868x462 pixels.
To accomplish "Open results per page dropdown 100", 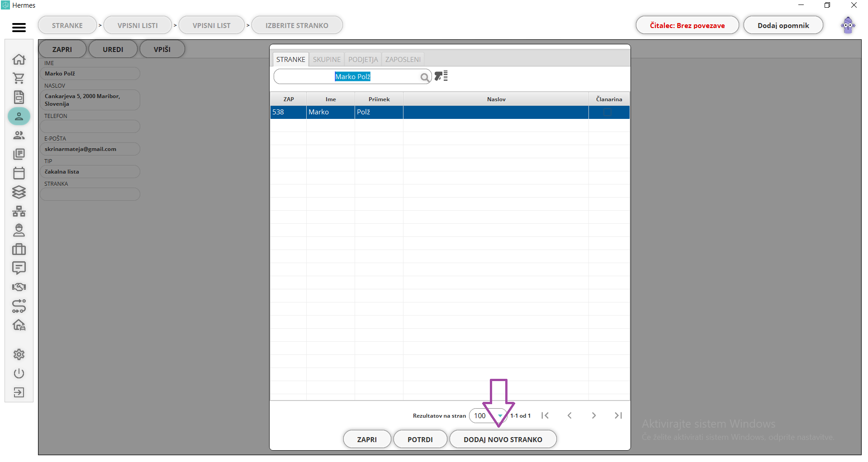I will pos(488,415).
